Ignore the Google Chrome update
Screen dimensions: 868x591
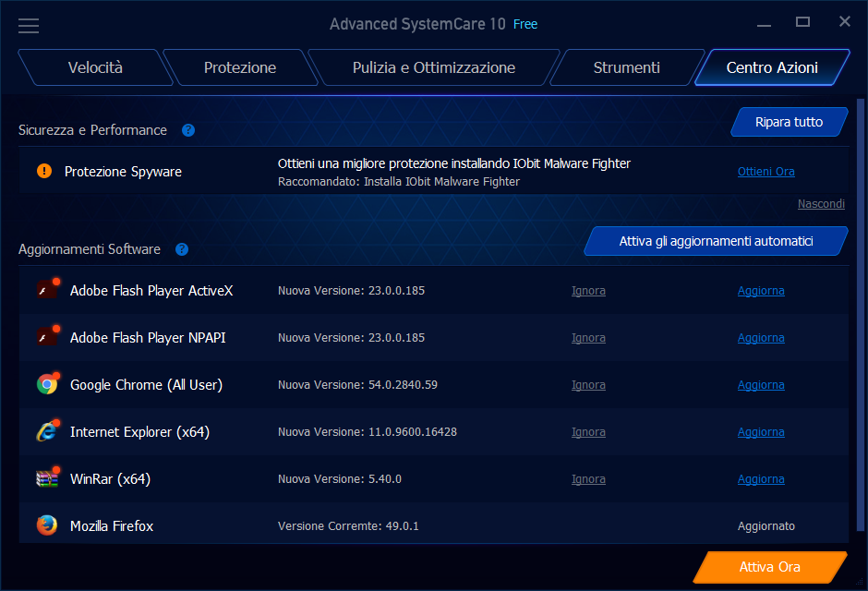pyautogui.click(x=588, y=384)
